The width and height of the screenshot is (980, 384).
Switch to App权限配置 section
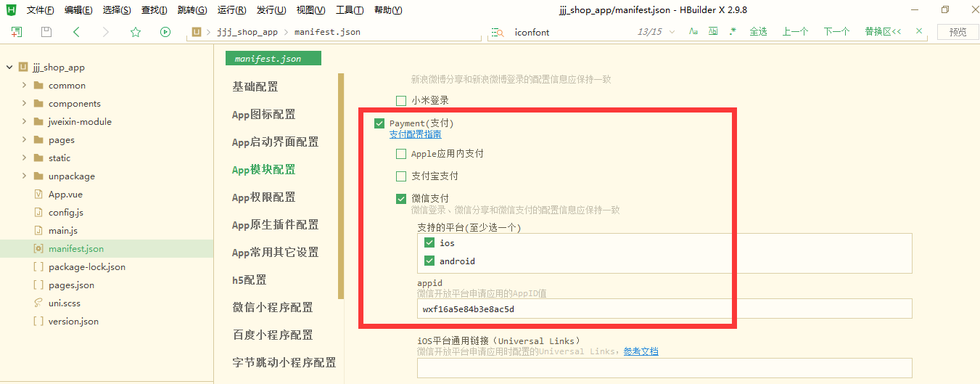pyautogui.click(x=263, y=197)
